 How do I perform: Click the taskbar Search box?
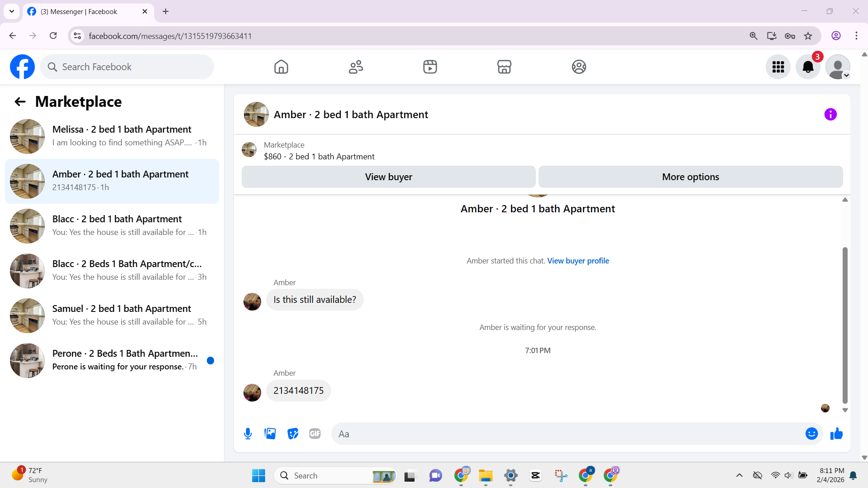click(335, 475)
